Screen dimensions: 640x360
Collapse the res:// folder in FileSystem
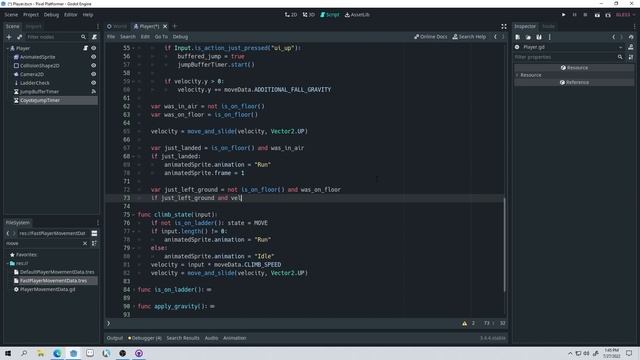pyautogui.click(x=8, y=263)
